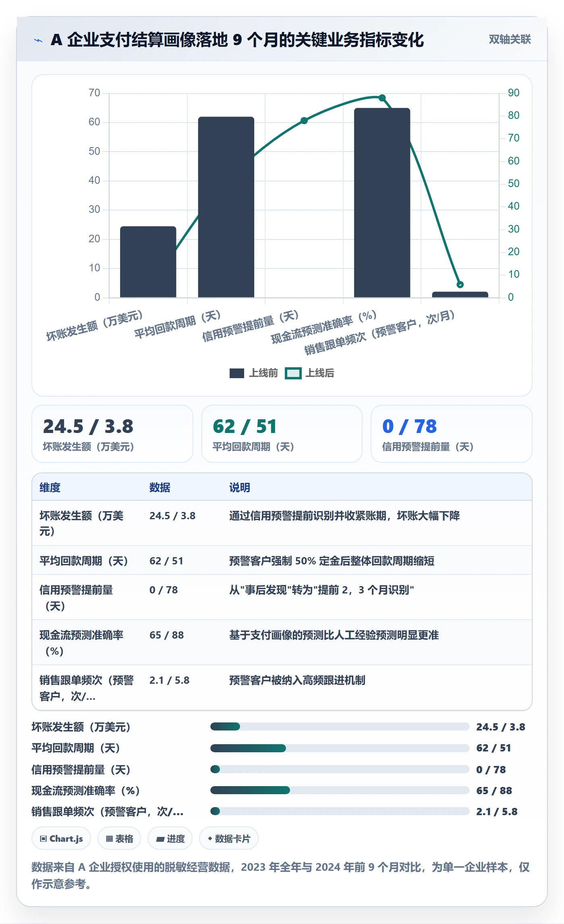Click the Chart.js tag icon
This screenshot has height=924, width=564.
coord(44,839)
